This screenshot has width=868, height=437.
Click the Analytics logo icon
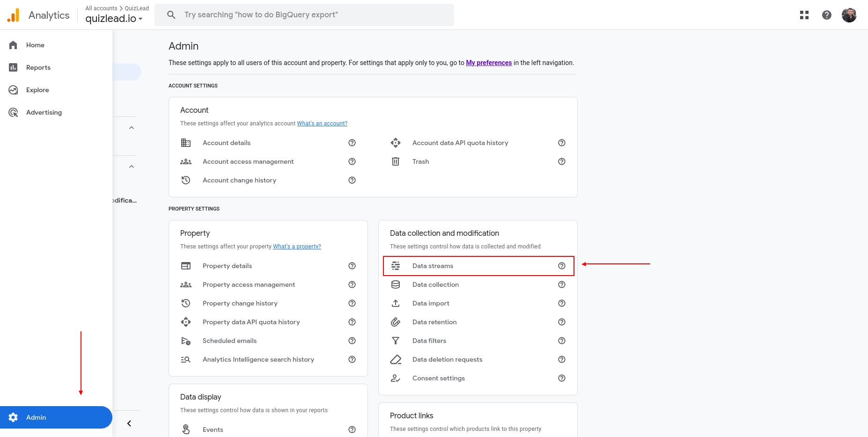[14, 15]
